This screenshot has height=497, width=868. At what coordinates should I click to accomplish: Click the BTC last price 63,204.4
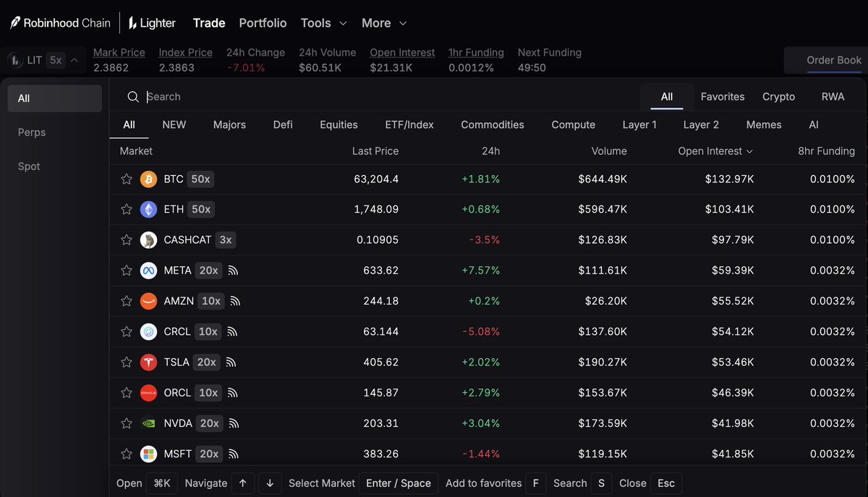pyautogui.click(x=376, y=179)
